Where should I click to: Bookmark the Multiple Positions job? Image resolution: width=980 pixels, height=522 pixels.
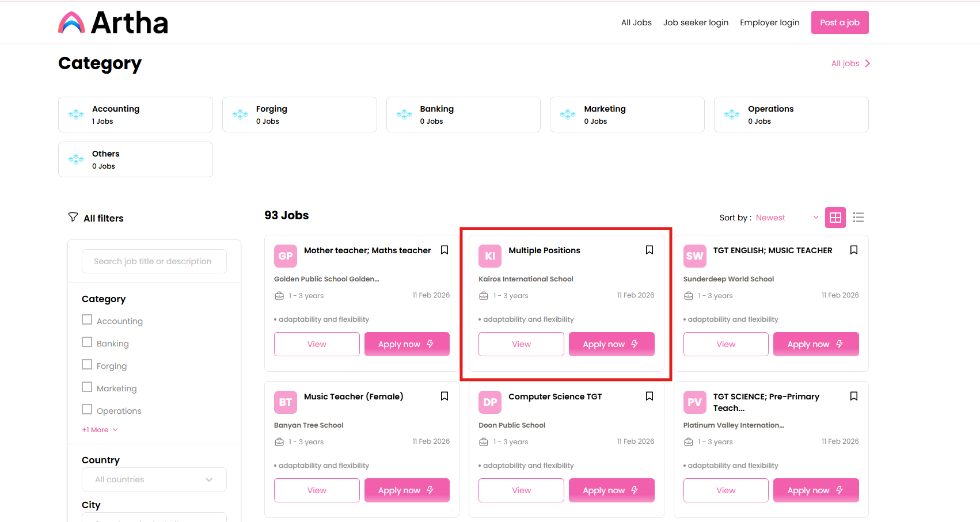(x=649, y=250)
